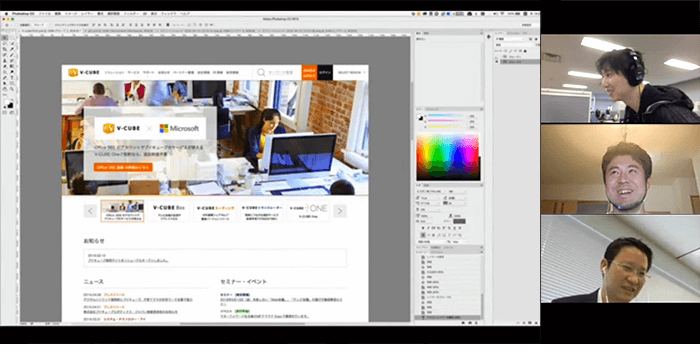Open the leading dropdown in Character panel
The height and width of the screenshot is (363, 700).
(458, 198)
